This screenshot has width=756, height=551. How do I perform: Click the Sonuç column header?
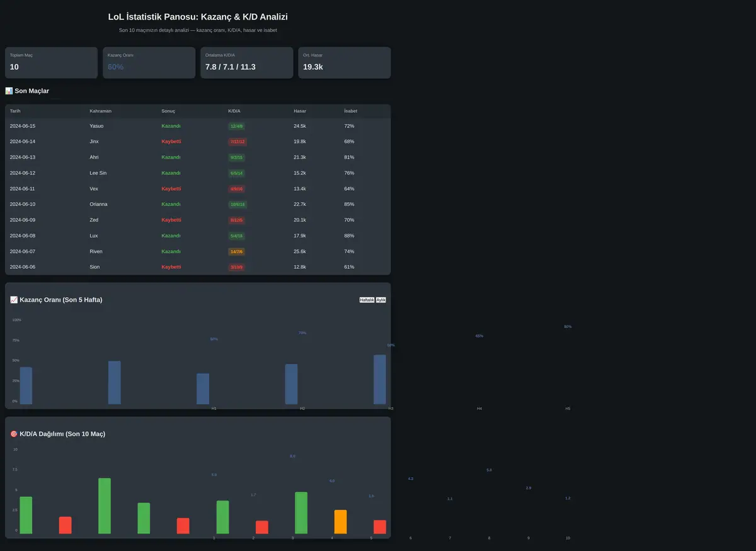168,111
